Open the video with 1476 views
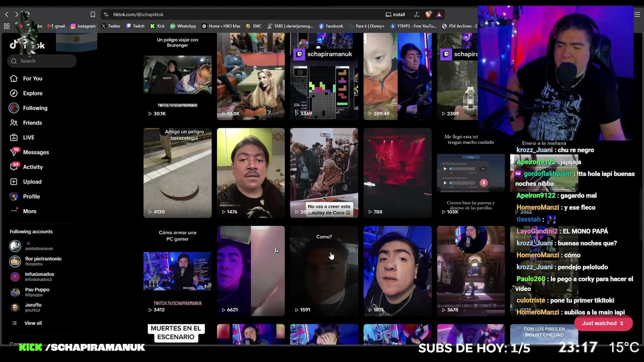Image resolution: width=644 pixels, height=362 pixels. pos(251,173)
